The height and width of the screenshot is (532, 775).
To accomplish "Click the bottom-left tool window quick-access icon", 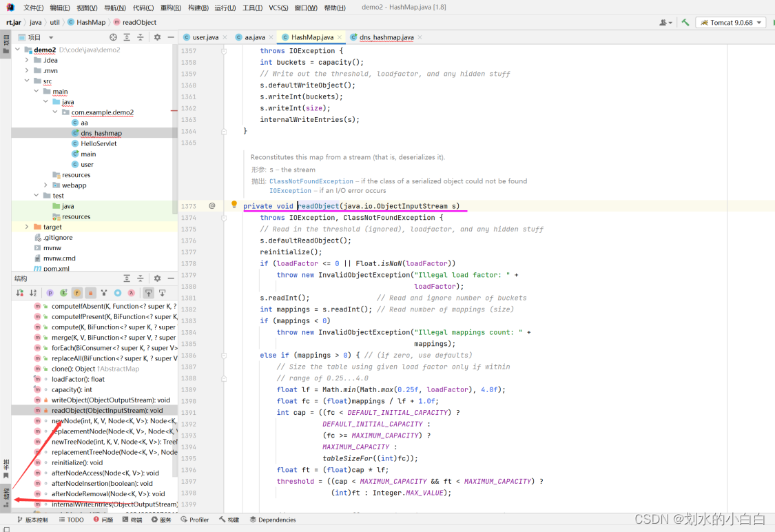I will coord(6,529).
